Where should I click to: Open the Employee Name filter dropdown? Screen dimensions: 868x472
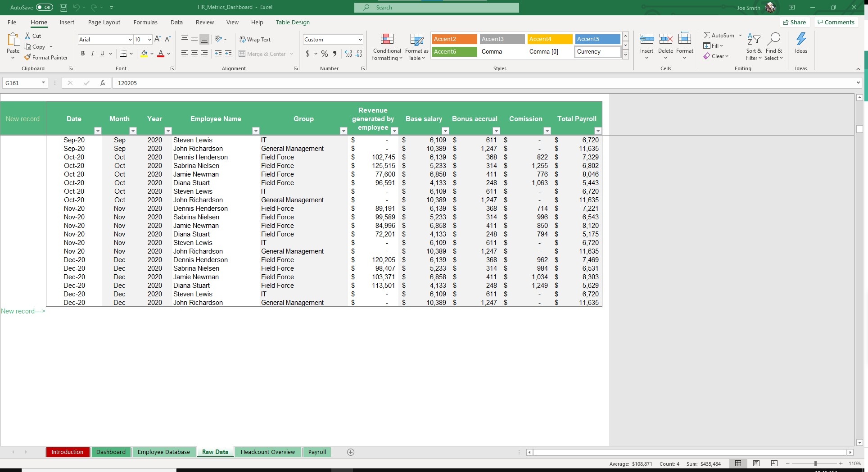coord(256,131)
